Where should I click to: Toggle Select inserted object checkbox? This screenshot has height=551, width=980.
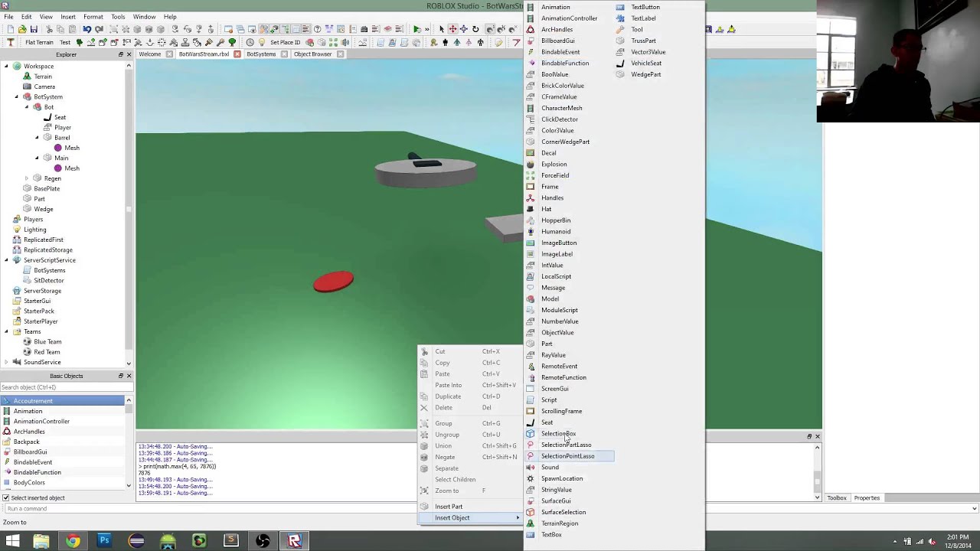click(x=5, y=497)
